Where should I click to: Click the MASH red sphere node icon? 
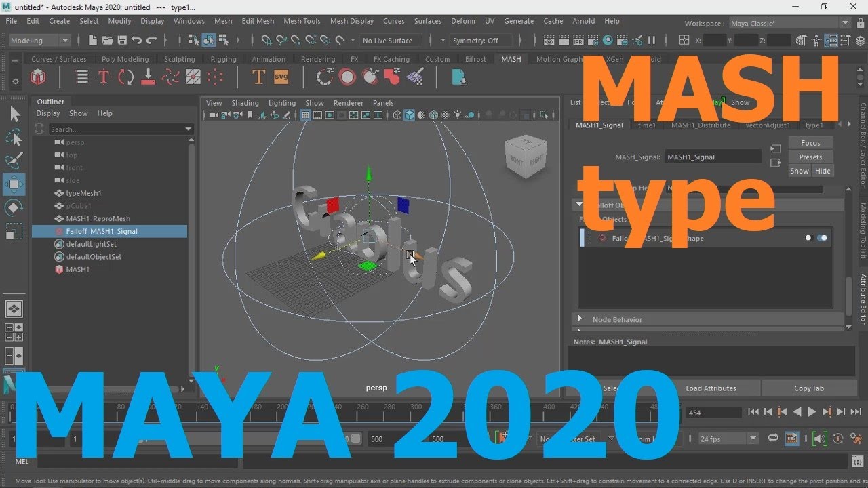(347, 77)
